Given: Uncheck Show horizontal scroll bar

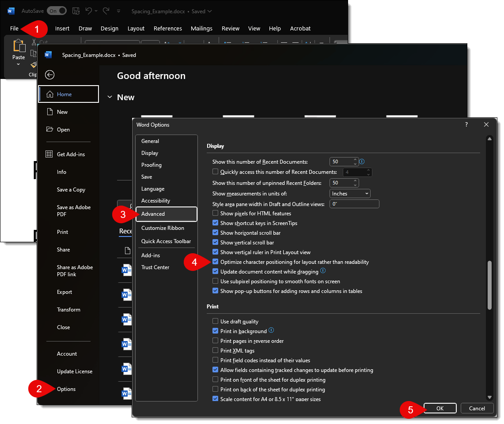Looking at the screenshot, I should pos(216,233).
